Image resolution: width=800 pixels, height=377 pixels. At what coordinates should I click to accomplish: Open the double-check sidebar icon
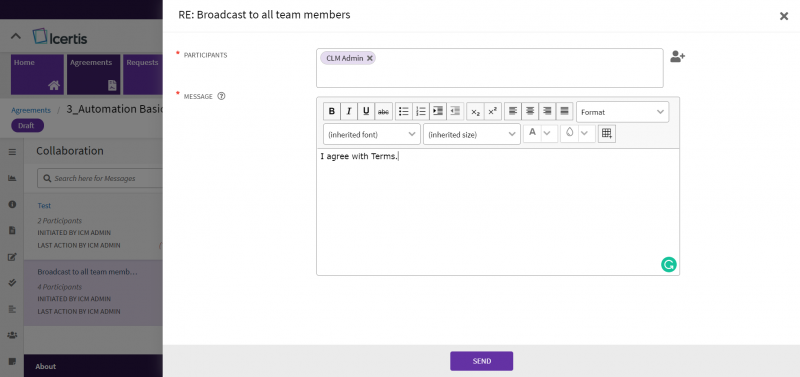point(12,283)
